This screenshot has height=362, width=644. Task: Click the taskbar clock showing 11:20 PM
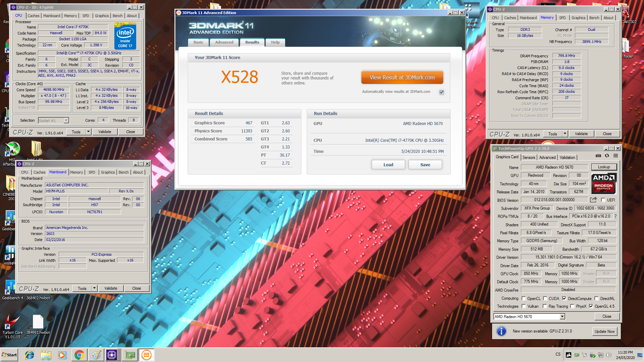point(625,355)
